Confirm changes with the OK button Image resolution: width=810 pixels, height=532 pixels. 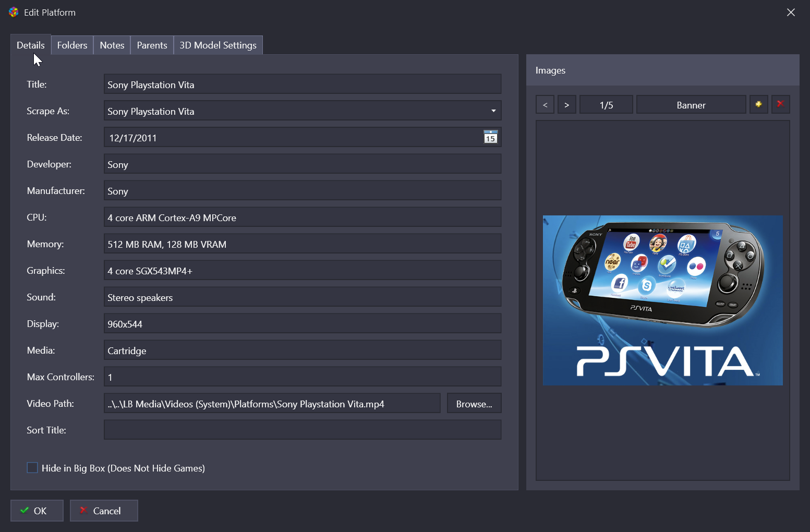pyautogui.click(x=37, y=511)
